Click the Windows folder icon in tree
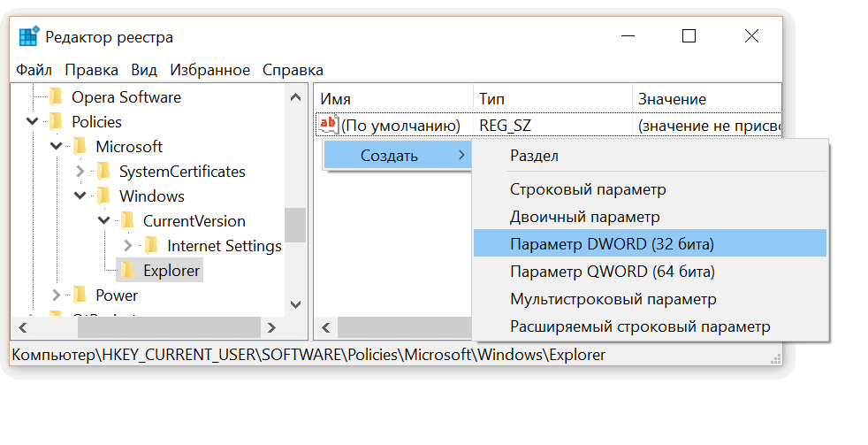Viewport: 868px width, 445px height. pos(103,196)
